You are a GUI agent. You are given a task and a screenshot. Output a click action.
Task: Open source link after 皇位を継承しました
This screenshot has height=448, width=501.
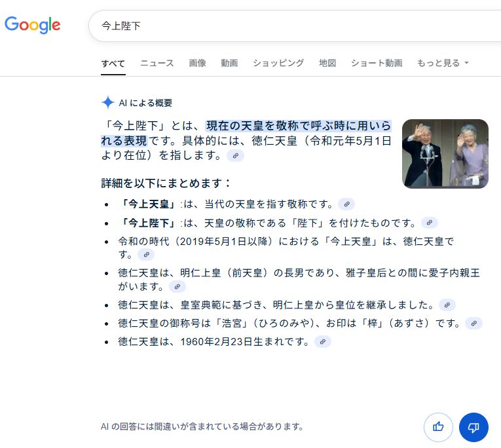coord(447,305)
